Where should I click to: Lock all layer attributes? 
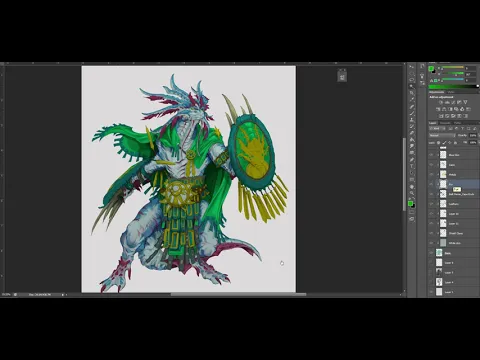(455, 143)
